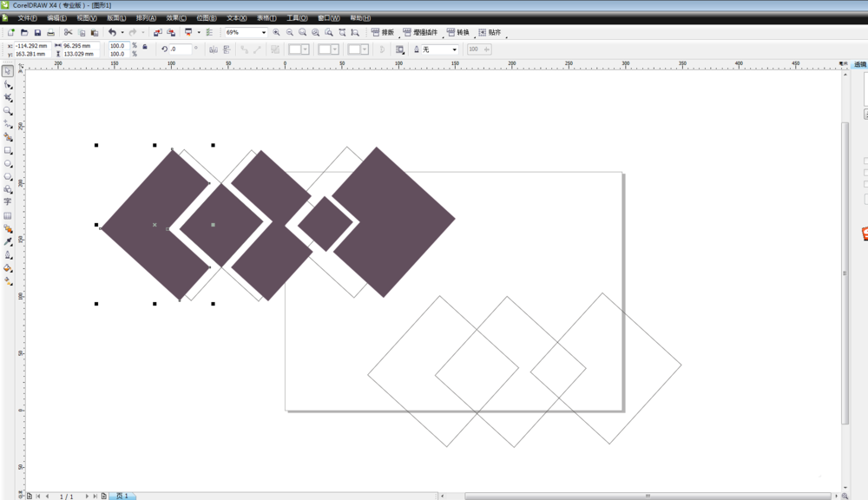The width and height of the screenshot is (868, 500).
Task: Click the 排版 toolbar button
Action: pos(383,33)
